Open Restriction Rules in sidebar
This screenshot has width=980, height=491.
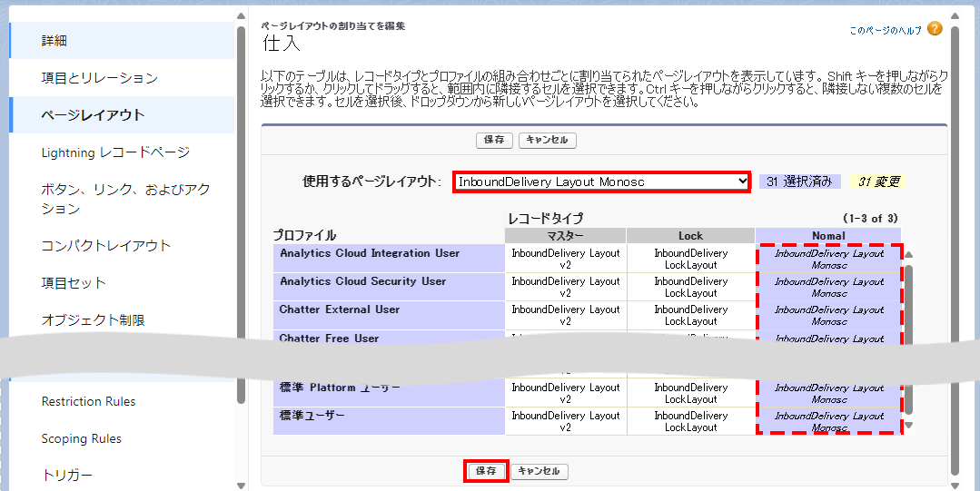point(88,401)
